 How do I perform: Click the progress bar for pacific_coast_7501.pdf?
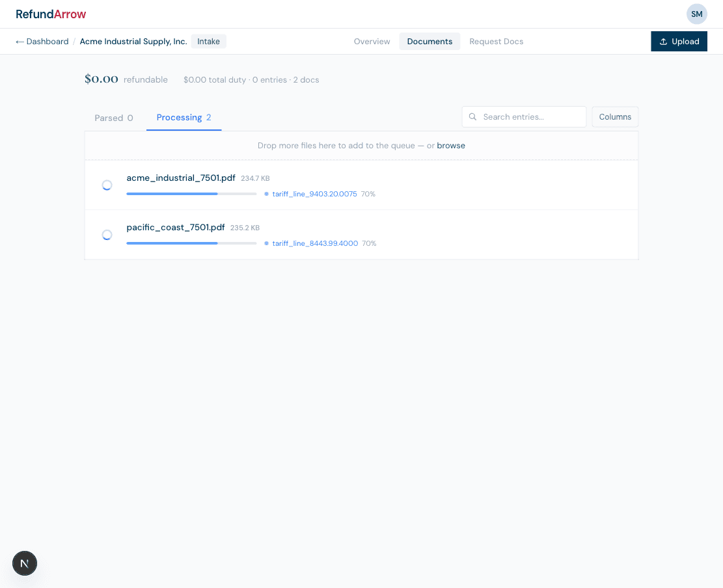pyautogui.click(x=191, y=243)
